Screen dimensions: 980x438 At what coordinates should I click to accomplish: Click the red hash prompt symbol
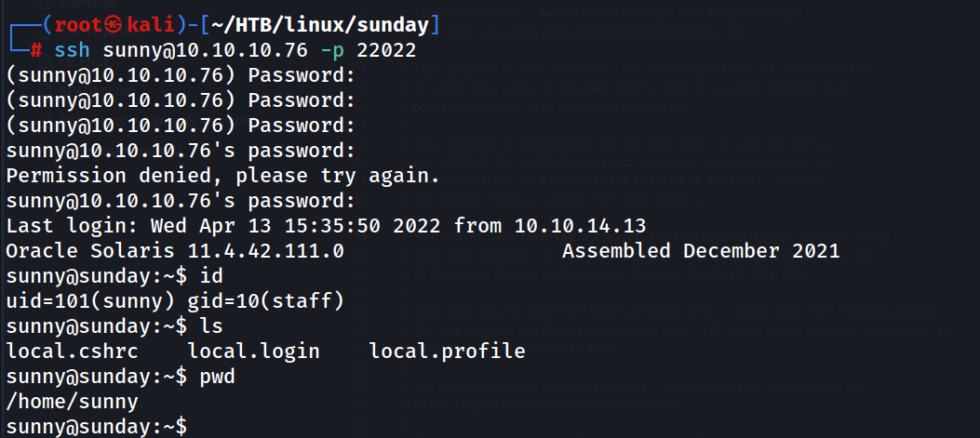(x=36, y=50)
